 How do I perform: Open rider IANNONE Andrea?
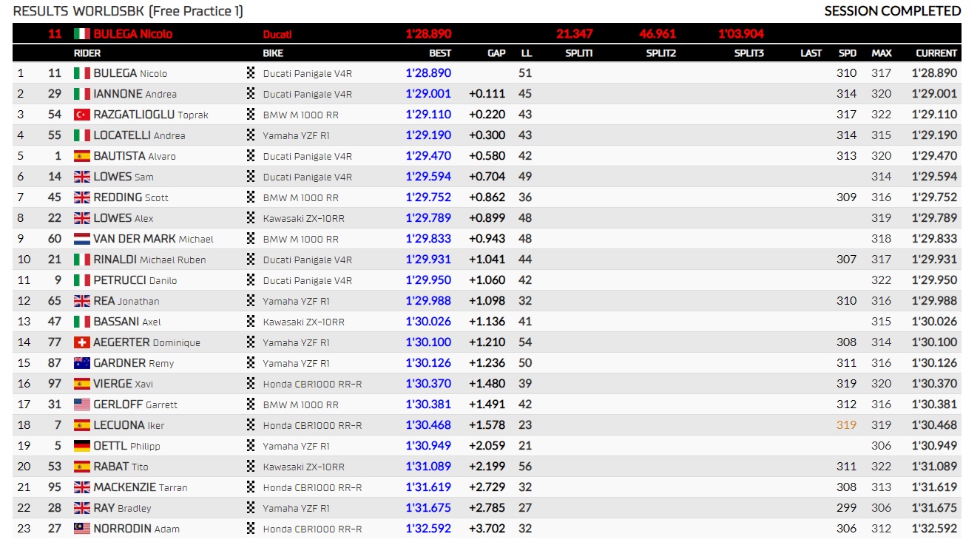[135, 94]
